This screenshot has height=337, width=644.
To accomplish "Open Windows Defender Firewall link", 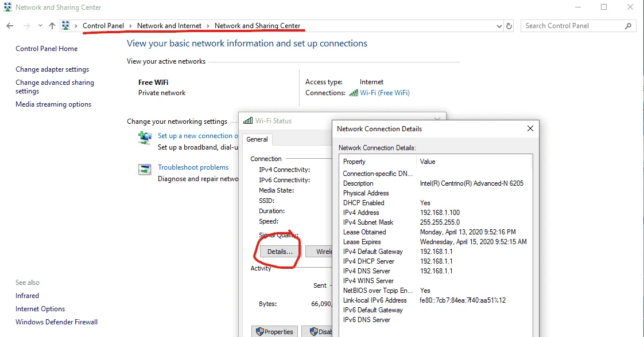I will click(x=57, y=322).
